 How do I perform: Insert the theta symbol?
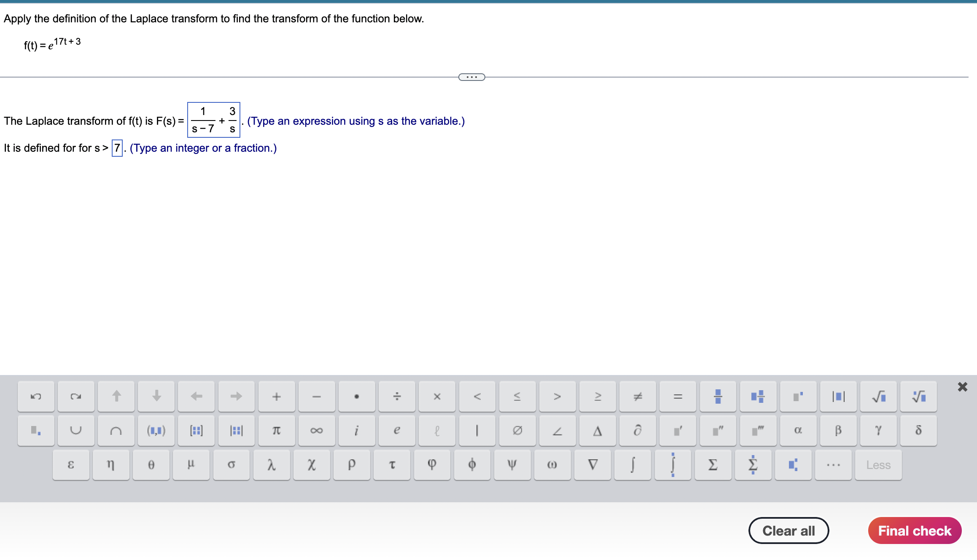coord(151,464)
